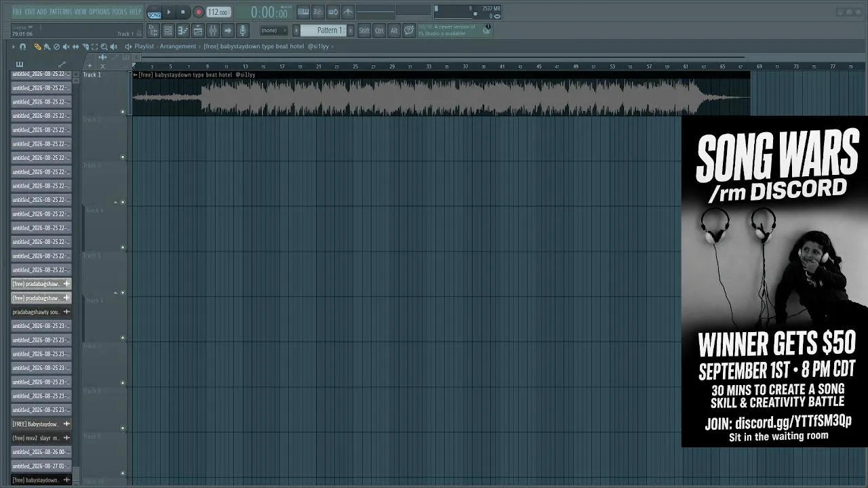Select the Slip tool
868x488 pixels.
(75, 47)
